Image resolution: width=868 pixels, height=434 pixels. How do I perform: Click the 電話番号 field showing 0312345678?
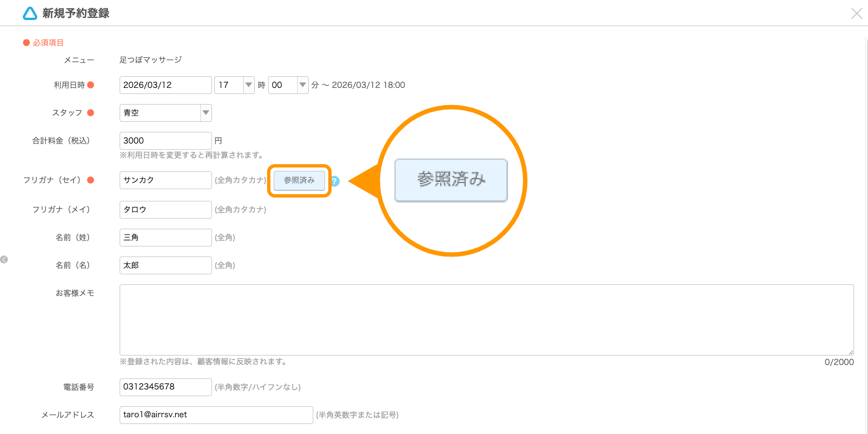coord(165,387)
